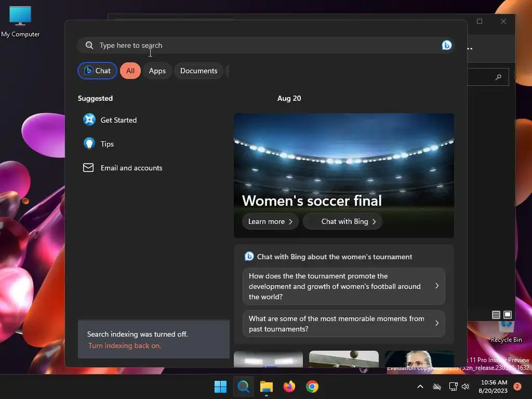Show hidden icons in system tray
Image resolution: width=532 pixels, height=399 pixels.
[420, 387]
